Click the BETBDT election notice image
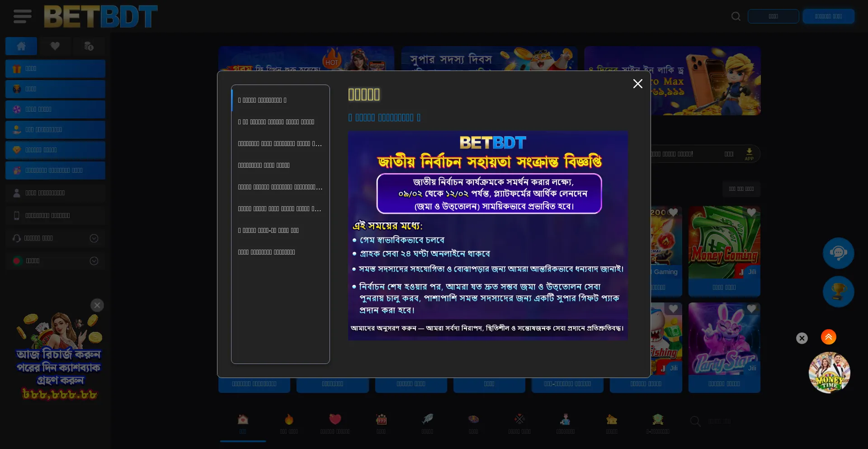 488,236
